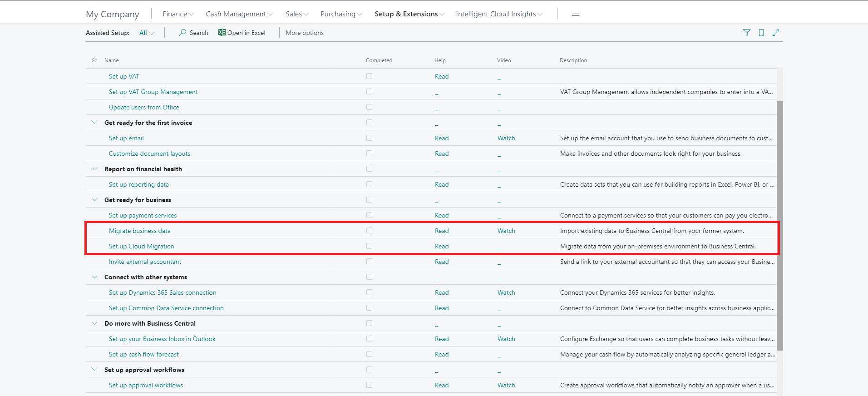
Task: Click Watch video for Migrate business data
Action: pyautogui.click(x=506, y=231)
